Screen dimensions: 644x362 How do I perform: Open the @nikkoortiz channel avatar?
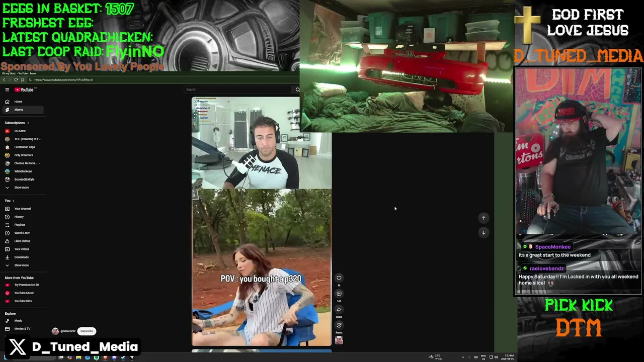tap(55, 331)
